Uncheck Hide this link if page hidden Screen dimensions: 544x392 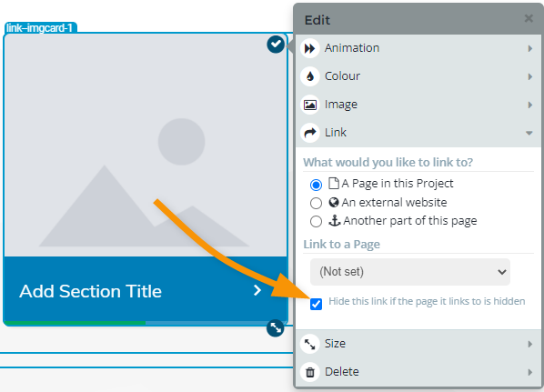(316, 304)
